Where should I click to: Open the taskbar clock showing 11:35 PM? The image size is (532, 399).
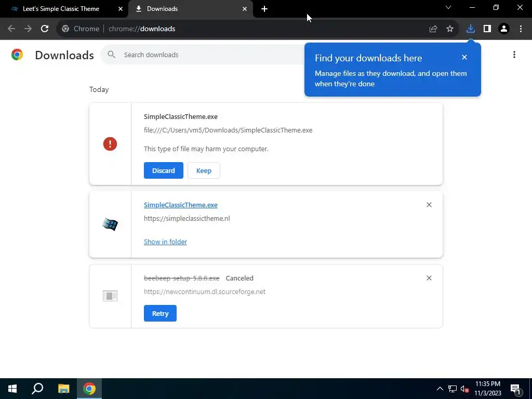(x=487, y=389)
